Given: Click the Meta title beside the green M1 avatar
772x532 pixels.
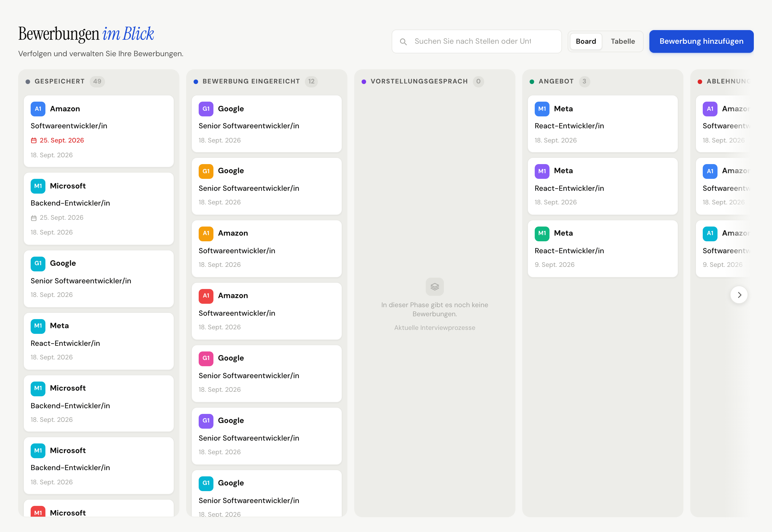Looking at the screenshot, I should tap(563, 233).
